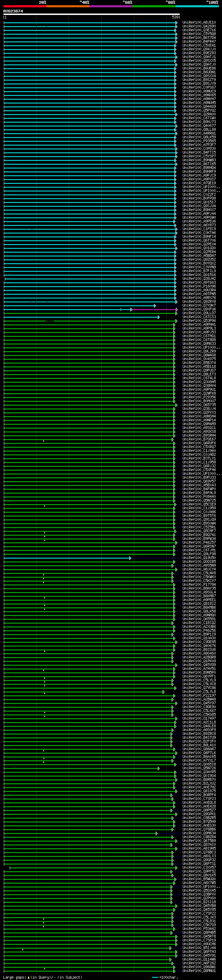Select hit label UniRef100_B9EZ83
Image resolution: width=222 pixels, height=980 pixels.
pyautogui.click(x=199, y=53)
